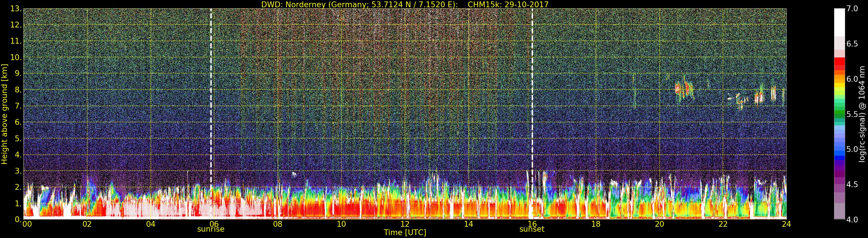
Task: Click the 13 km height tick label
Action: pyautogui.click(x=16, y=9)
